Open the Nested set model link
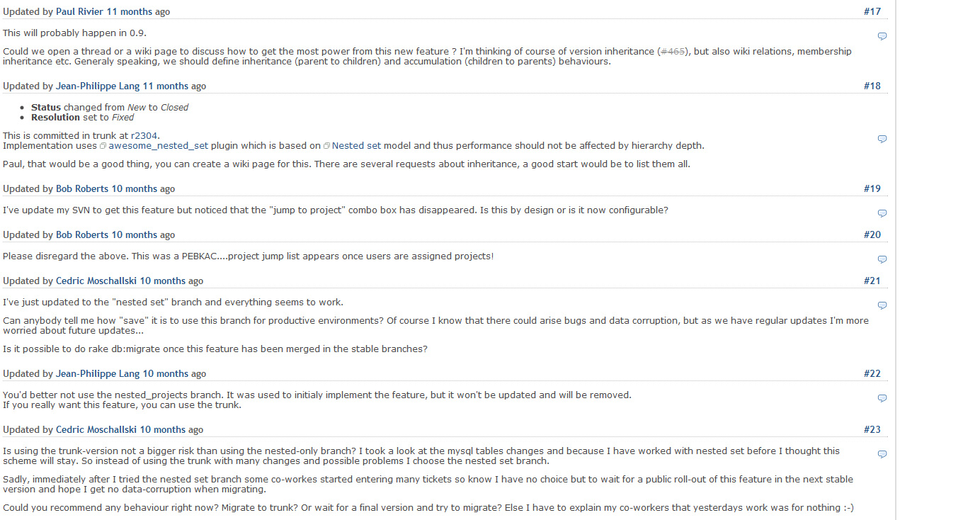Image resolution: width=980 pixels, height=520 pixels. pos(356,146)
